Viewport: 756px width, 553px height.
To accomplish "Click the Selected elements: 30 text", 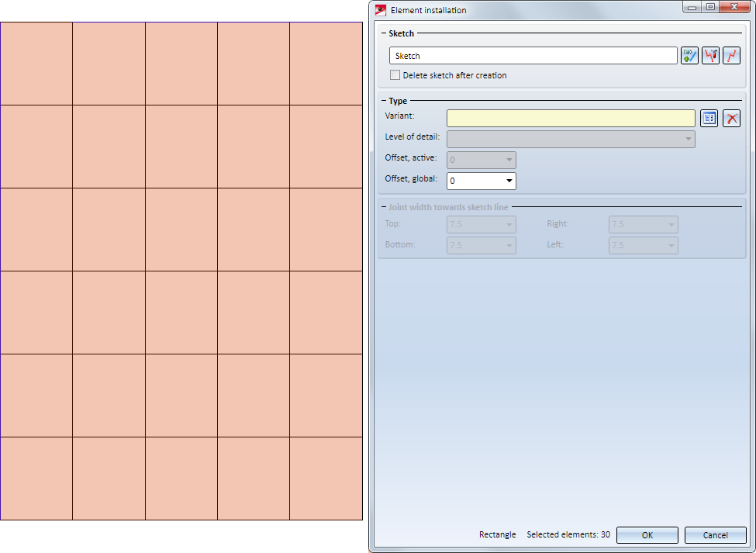I will pos(568,534).
